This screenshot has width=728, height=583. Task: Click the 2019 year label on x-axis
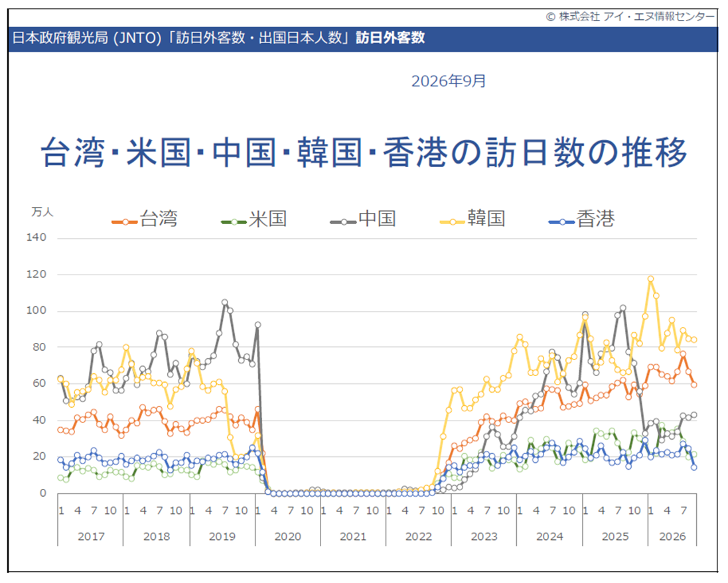pos(222,537)
